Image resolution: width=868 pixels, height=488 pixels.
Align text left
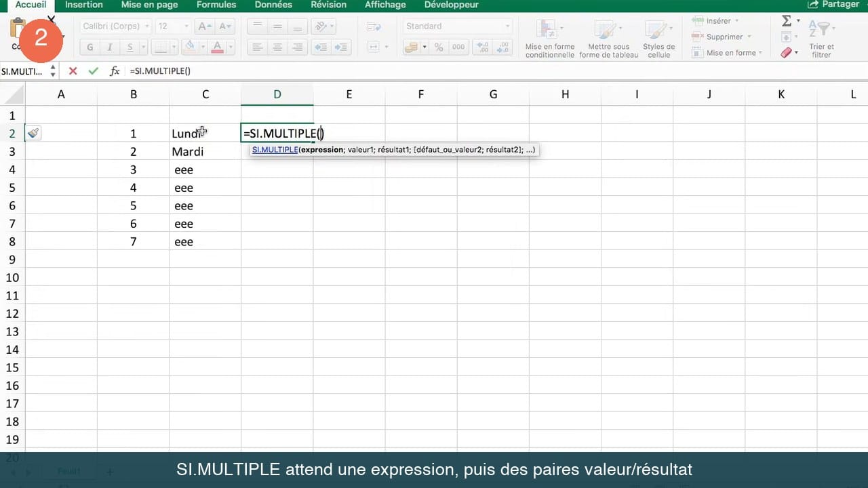(x=256, y=47)
